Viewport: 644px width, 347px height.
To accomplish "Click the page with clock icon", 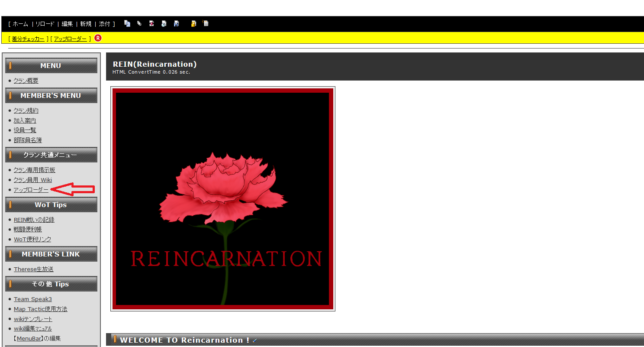I will click(x=164, y=24).
